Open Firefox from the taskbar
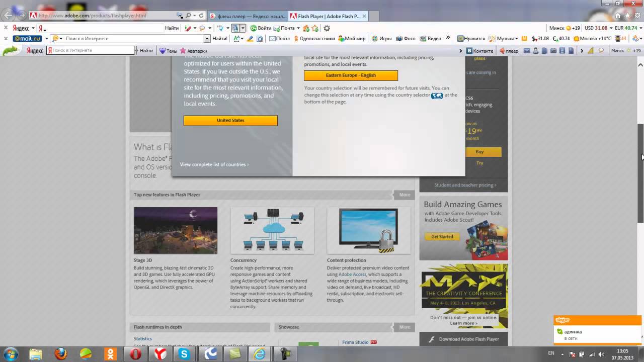The width and height of the screenshot is (644, 362). click(x=61, y=354)
